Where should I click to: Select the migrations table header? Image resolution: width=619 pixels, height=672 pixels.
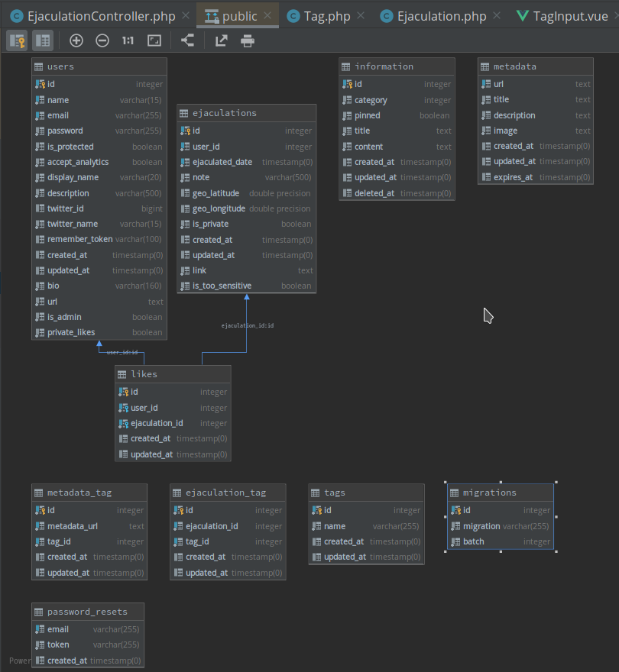pyautogui.click(x=500, y=493)
